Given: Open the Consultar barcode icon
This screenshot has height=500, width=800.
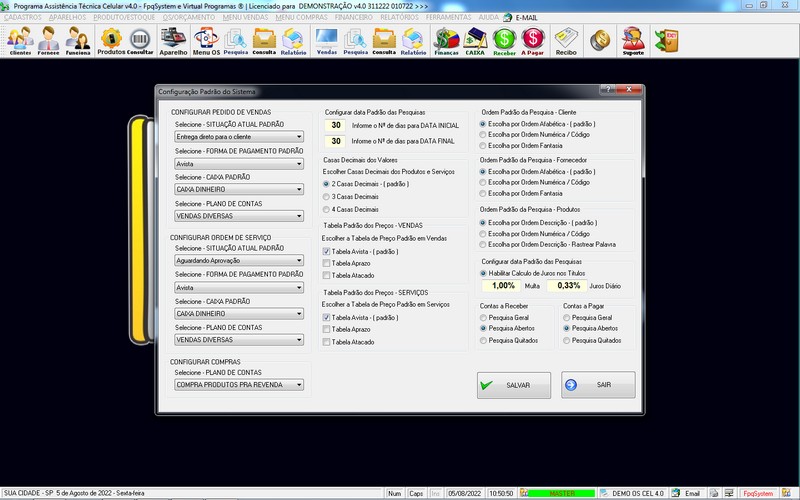Looking at the screenshot, I should coord(140,40).
